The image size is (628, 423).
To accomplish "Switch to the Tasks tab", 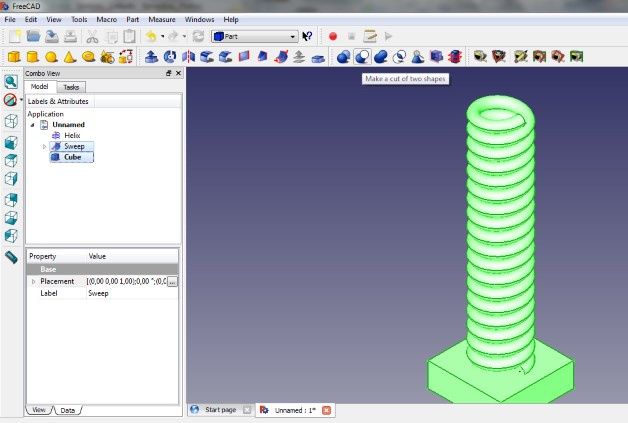I will coord(71,87).
